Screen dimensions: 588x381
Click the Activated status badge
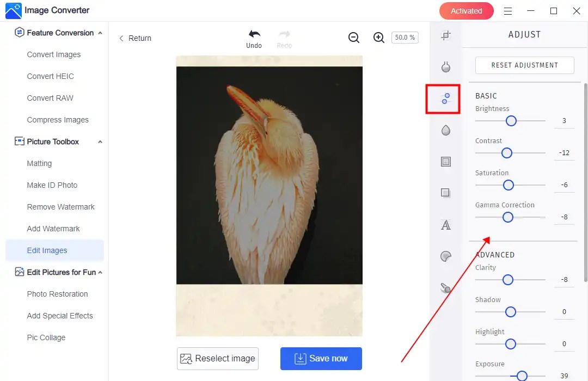point(466,10)
